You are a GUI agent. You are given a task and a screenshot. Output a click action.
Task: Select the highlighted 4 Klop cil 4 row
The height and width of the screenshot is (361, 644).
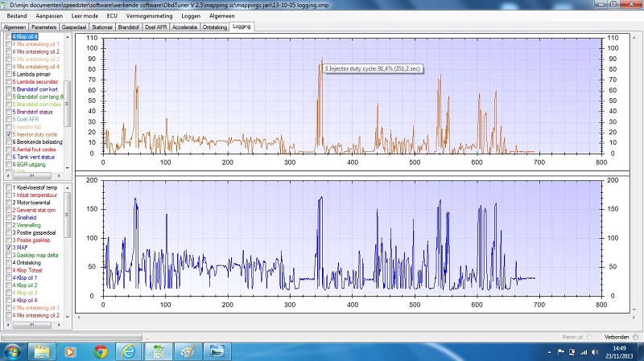point(25,36)
